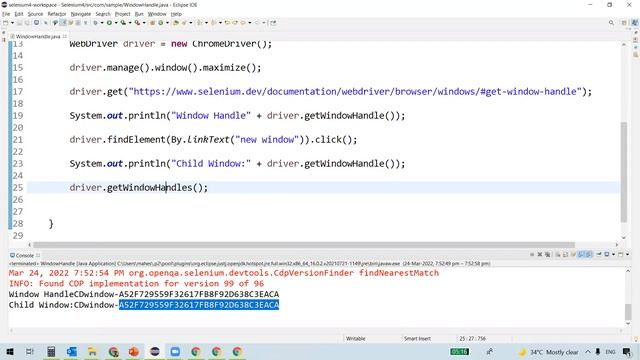Click the Terminate square icon in Console
This screenshot has height=360, width=640.
532,254
